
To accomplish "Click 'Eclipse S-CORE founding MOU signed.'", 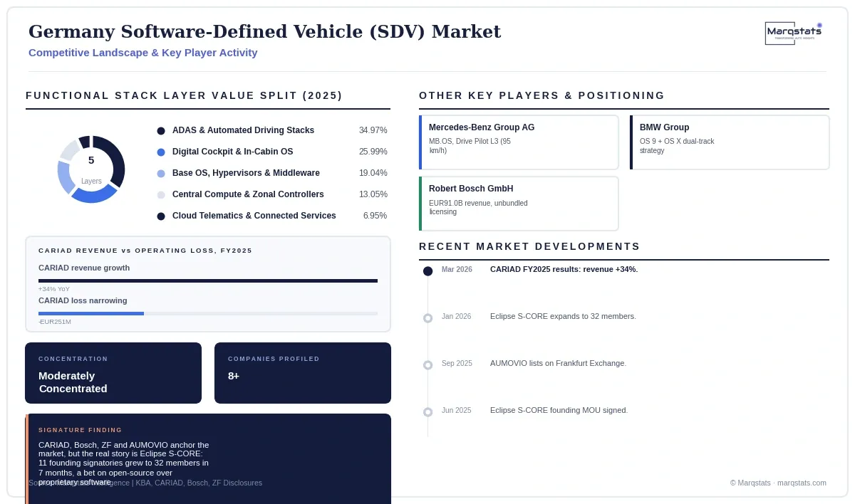I will coord(559,410).
